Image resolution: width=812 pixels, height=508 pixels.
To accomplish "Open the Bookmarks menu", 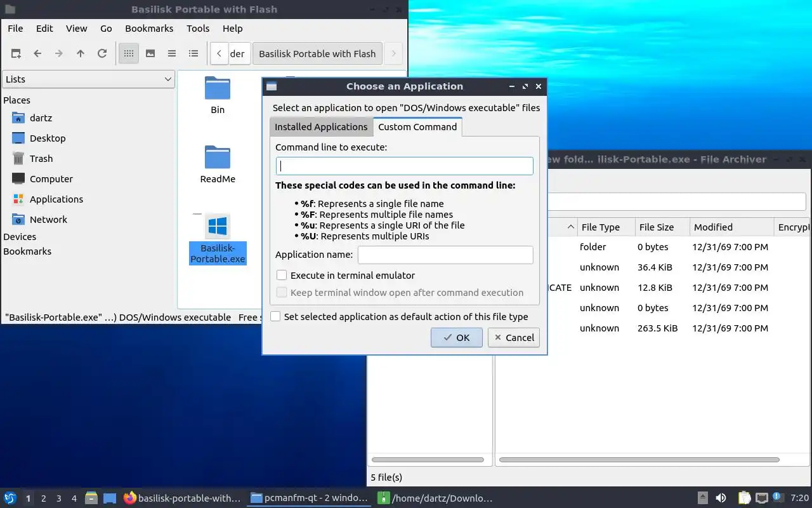I will [x=149, y=29].
